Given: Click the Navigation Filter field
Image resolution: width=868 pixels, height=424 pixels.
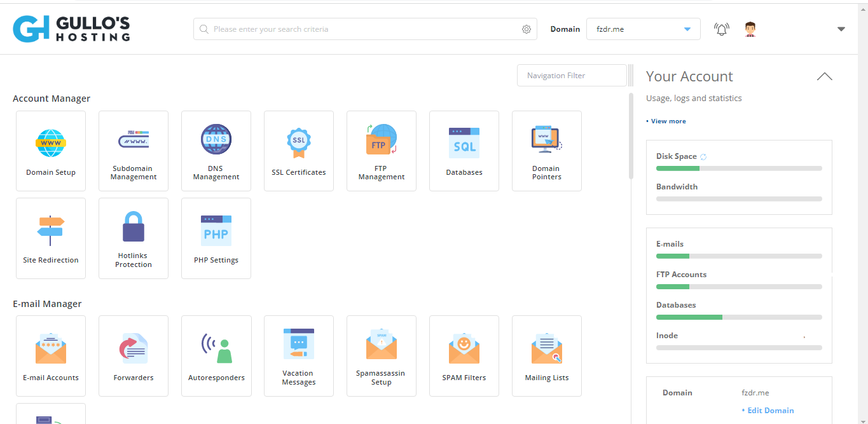Looking at the screenshot, I should 572,75.
